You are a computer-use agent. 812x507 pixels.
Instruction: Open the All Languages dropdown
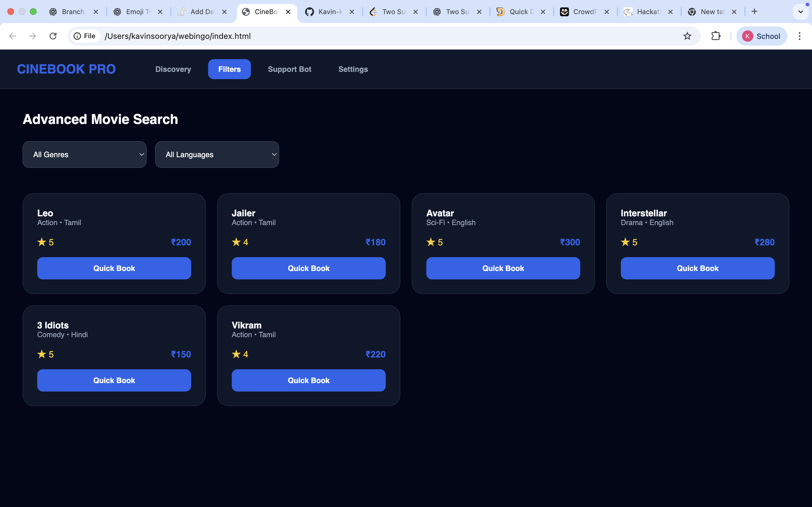click(x=217, y=155)
